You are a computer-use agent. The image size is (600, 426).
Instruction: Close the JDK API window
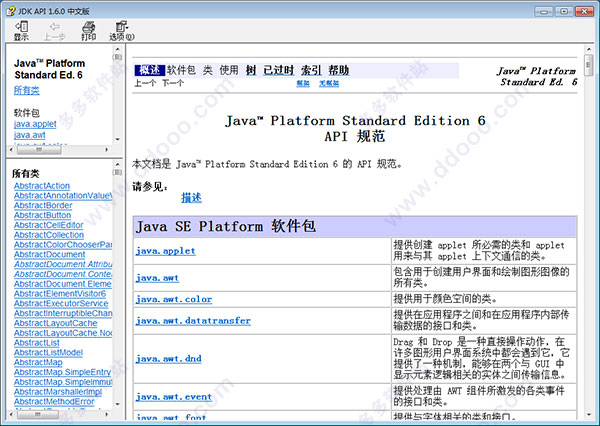click(x=584, y=11)
